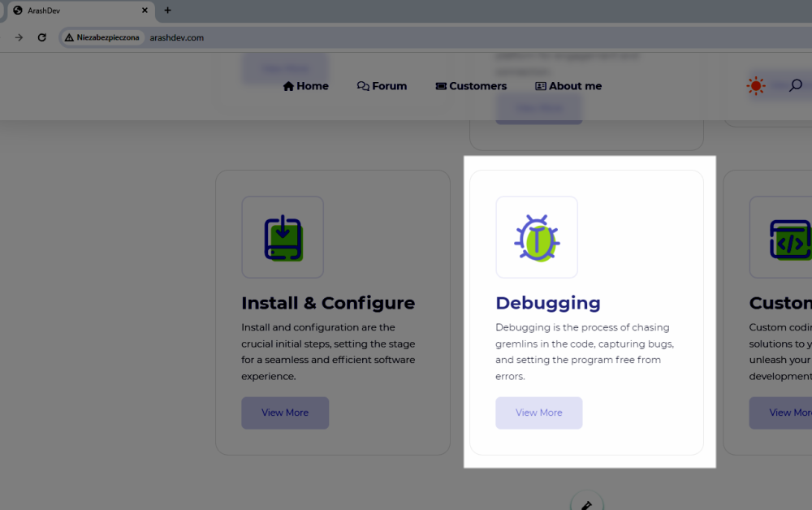This screenshot has width=812, height=510.
Task: Click the Niezabezpieczona security warning badge
Action: tap(102, 37)
